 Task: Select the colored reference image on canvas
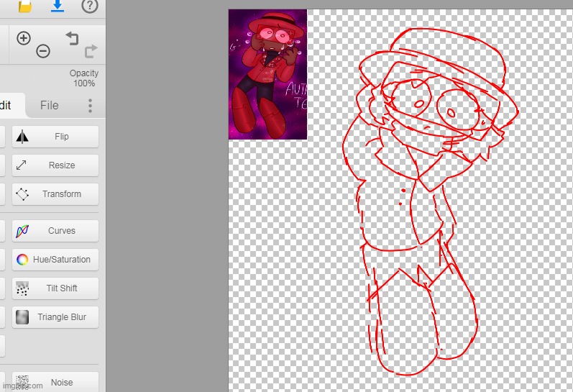coord(267,75)
